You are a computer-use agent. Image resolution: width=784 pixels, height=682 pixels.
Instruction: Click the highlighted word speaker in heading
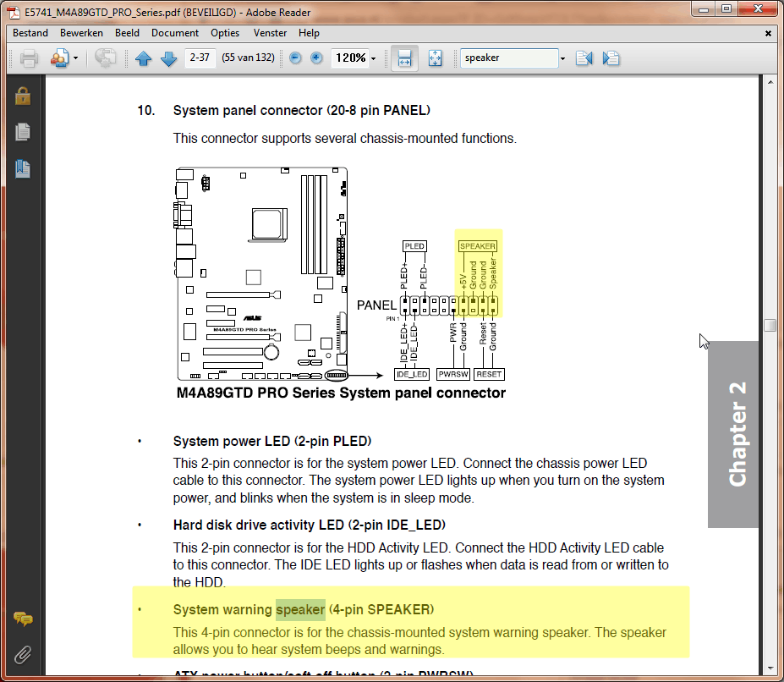tap(300, 610)
